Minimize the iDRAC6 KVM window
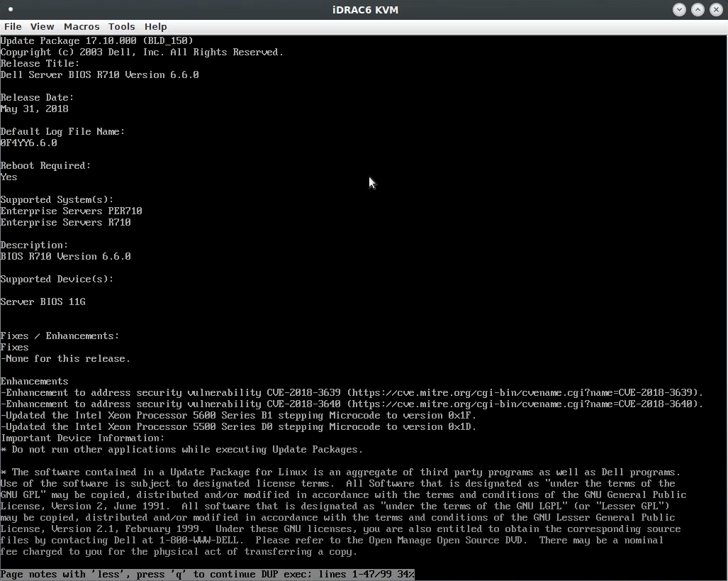The width and height of the screenshot is (728, 581). (x=679, y=10)
